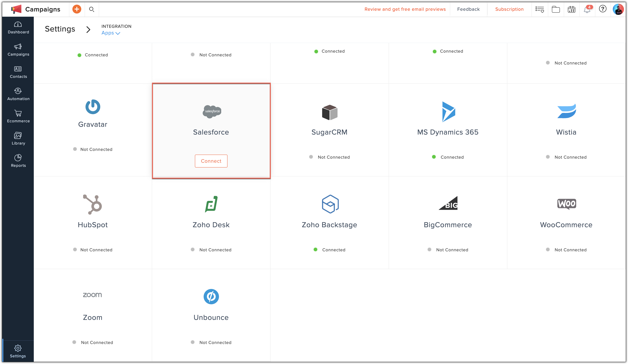Open the help question mark icon
628x364 pixels.
[x=603, y=9]
